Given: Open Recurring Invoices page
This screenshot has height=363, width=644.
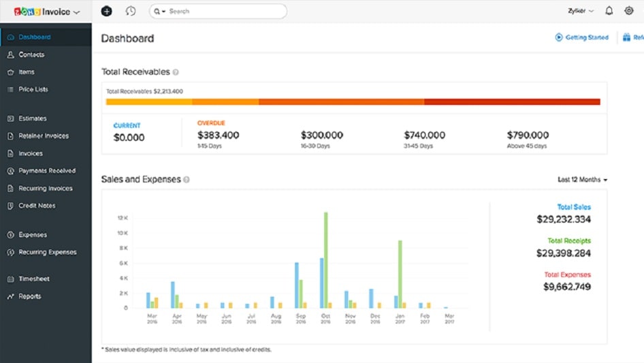Looking at the screenshot, I should [46, 189].
